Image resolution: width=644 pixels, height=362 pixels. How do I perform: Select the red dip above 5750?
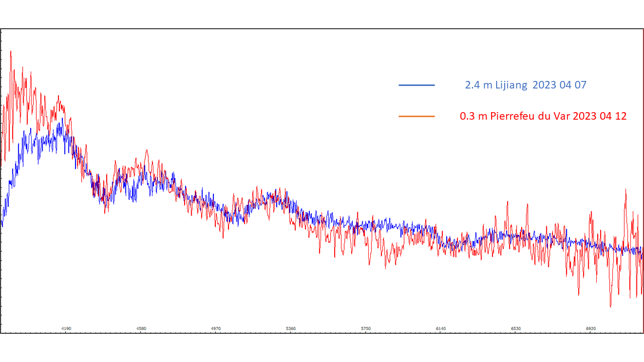[370, 264]
